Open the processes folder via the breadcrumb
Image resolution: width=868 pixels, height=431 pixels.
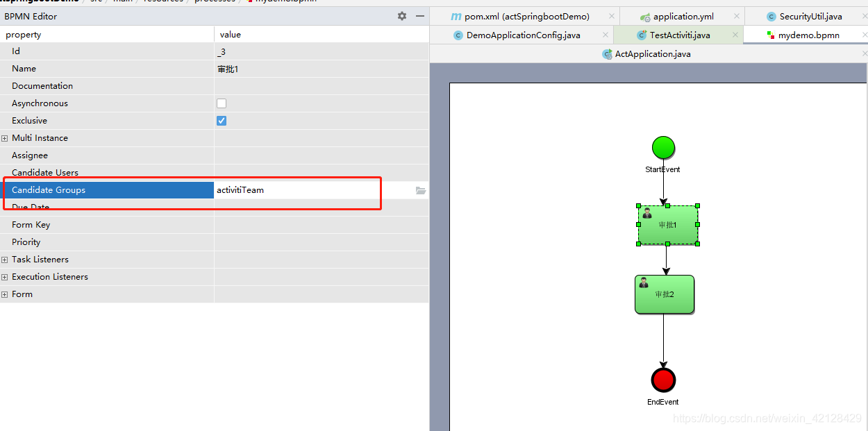click(x=215, y=1)
